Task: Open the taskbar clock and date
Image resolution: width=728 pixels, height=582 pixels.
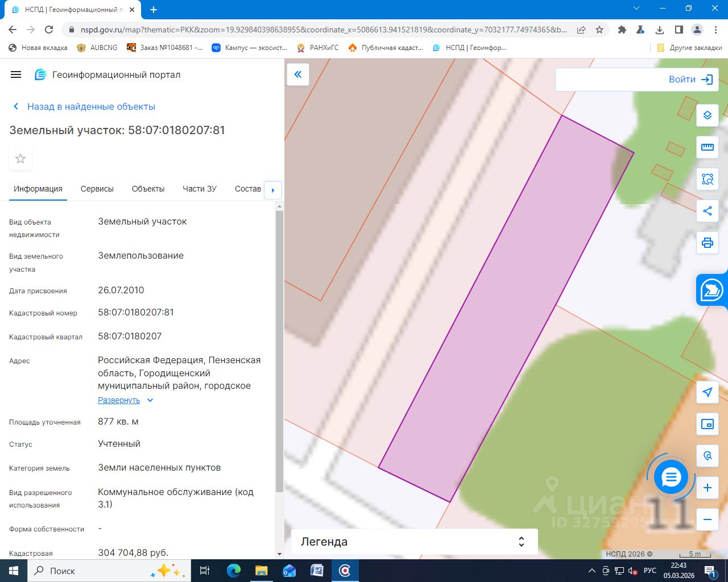Action: pyautogui.click(x=679, y=571)
